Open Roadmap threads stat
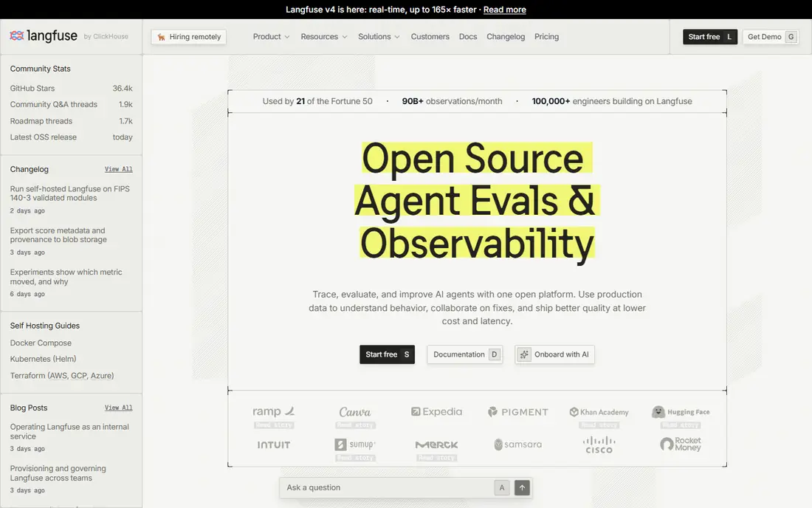Viewport: 812px width, 508px height. [71, 121]
